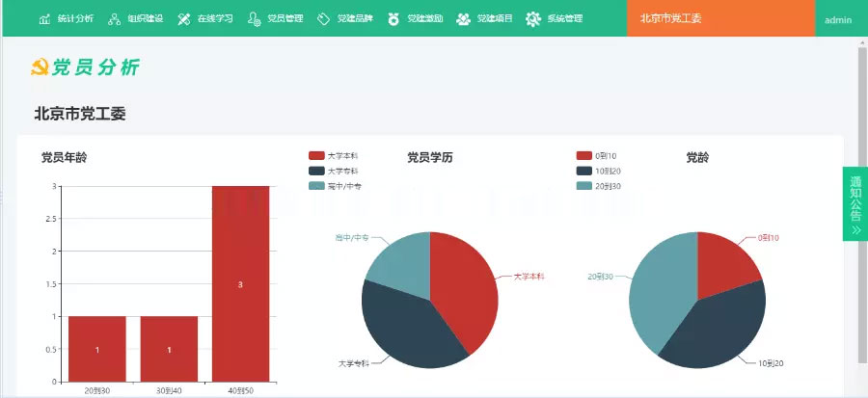Toggle the 0到10 red legend swatch
868x398 pixels.
pyautogui.click(x=584, y=156)
